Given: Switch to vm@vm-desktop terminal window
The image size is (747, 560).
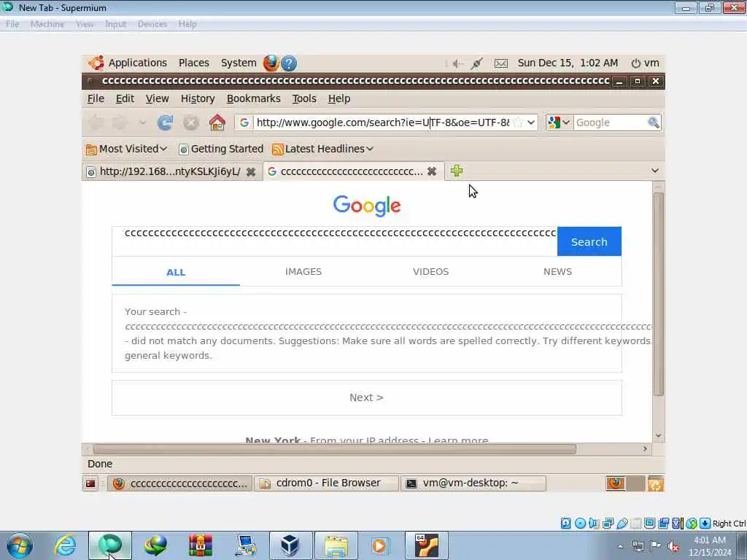Looking at the screenshot, I should (x=473, y=483).
